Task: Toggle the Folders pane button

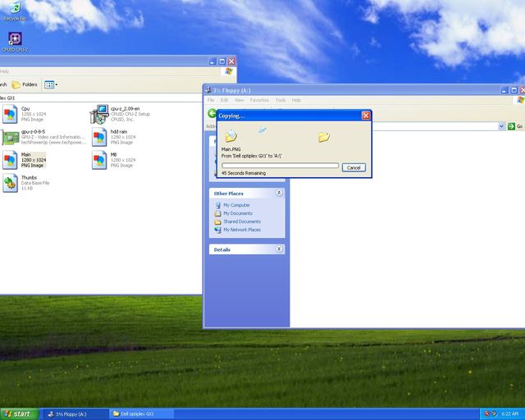Action: click(25, 84)
